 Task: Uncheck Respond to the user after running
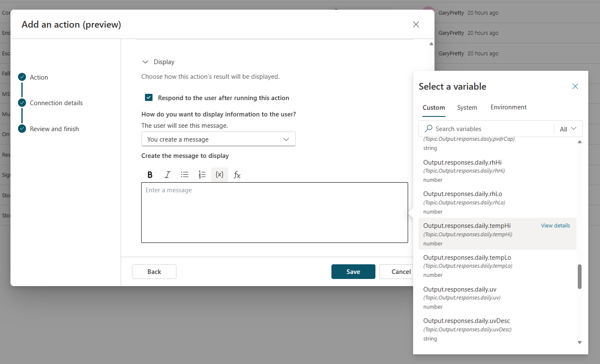[149, 98]
